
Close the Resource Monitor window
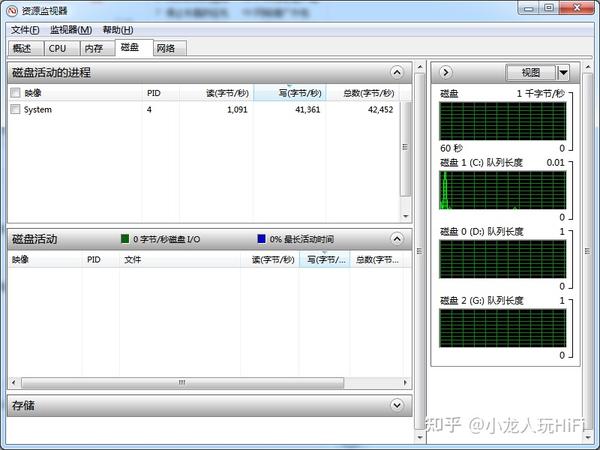(x=577, y=8)
